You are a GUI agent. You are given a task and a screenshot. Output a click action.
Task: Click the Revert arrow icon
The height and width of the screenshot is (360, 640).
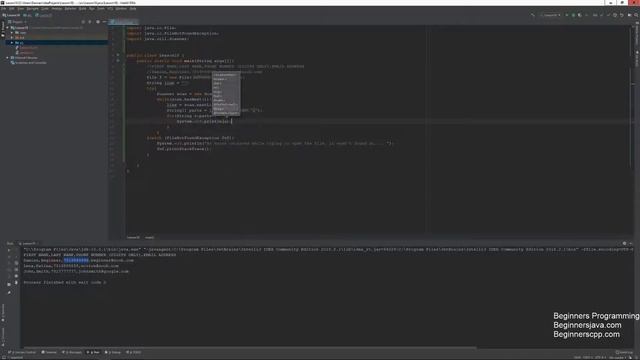pos(622,15)
